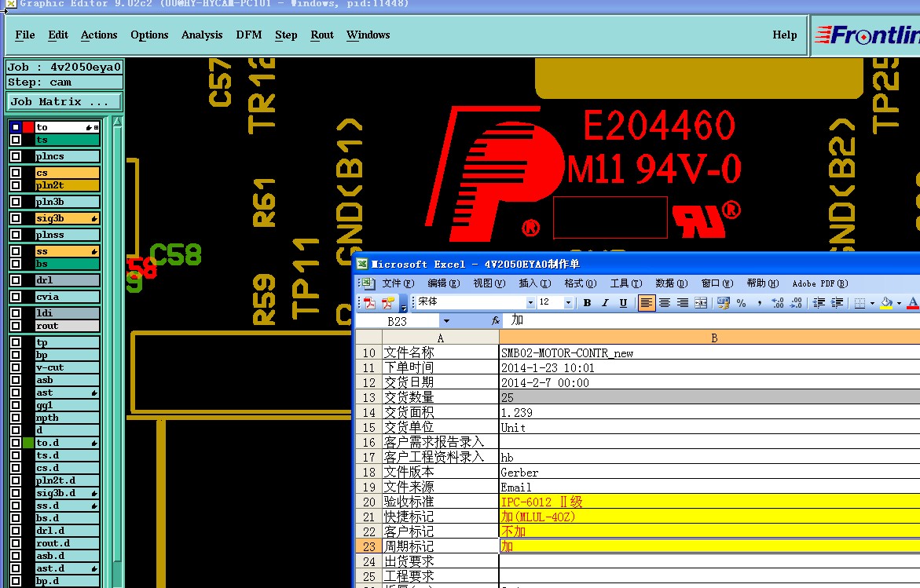Select cell containing SMB02-MOTOR-CONTR_new
Screen dimensions: 920x588
click(709, 353)
